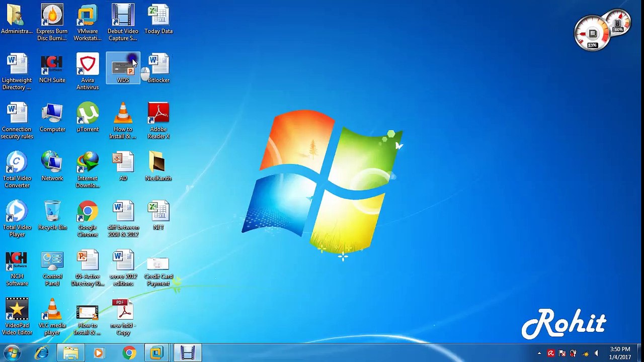Select the Recycle Bin

pos(52,216)
